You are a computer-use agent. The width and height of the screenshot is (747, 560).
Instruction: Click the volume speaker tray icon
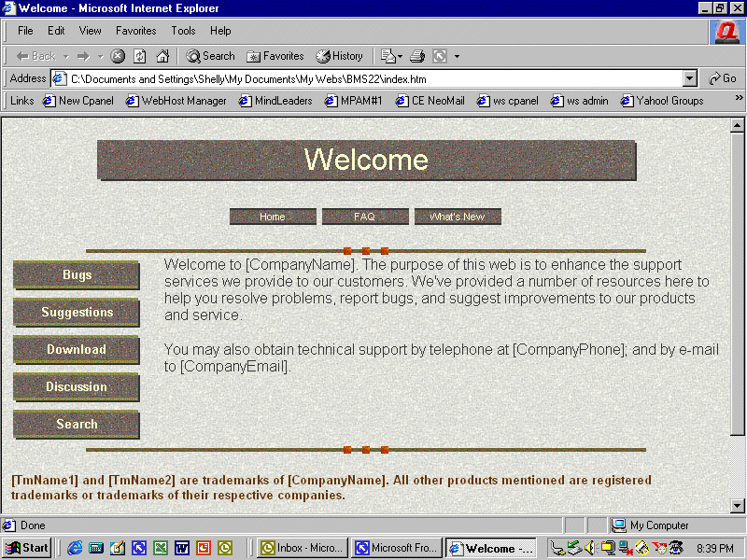(x=589, y=548)
